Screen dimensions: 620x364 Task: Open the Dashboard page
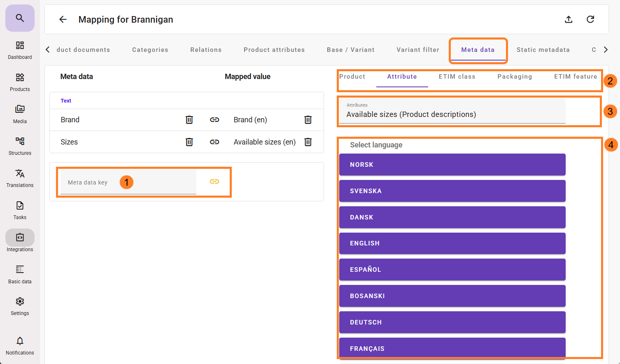pos(20,50)
